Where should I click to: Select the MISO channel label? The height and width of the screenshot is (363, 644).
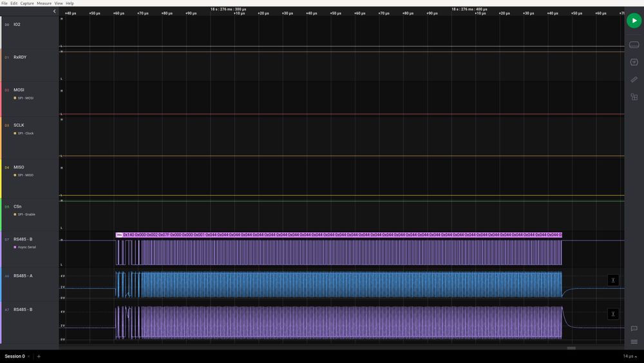point(19,168)
